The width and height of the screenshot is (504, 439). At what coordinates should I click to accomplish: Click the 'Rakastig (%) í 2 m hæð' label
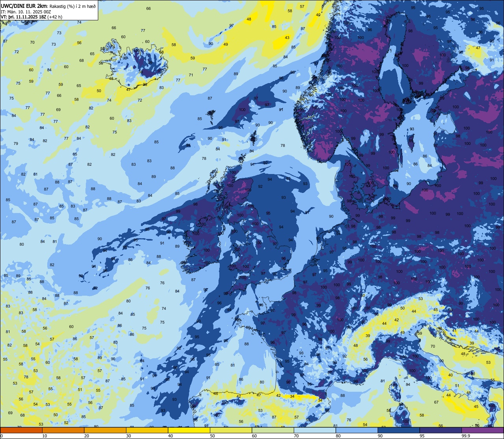[x=72, y=6]
